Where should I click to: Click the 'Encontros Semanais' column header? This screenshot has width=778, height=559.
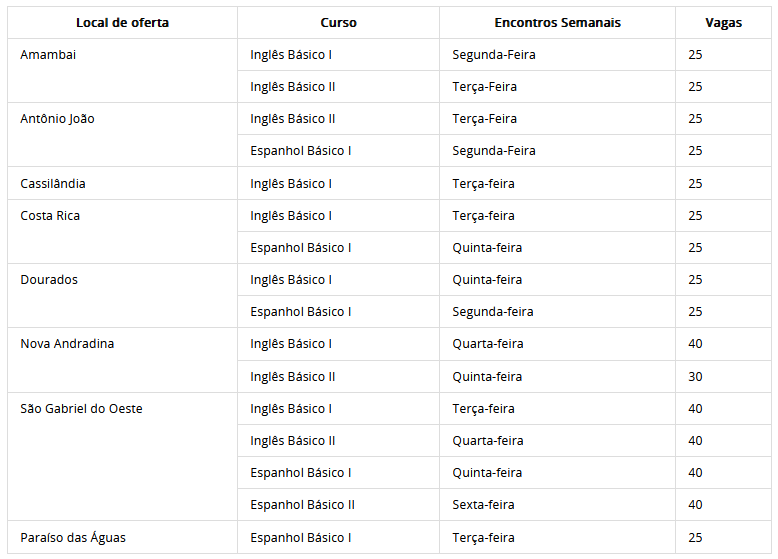(x=557, y=22)
